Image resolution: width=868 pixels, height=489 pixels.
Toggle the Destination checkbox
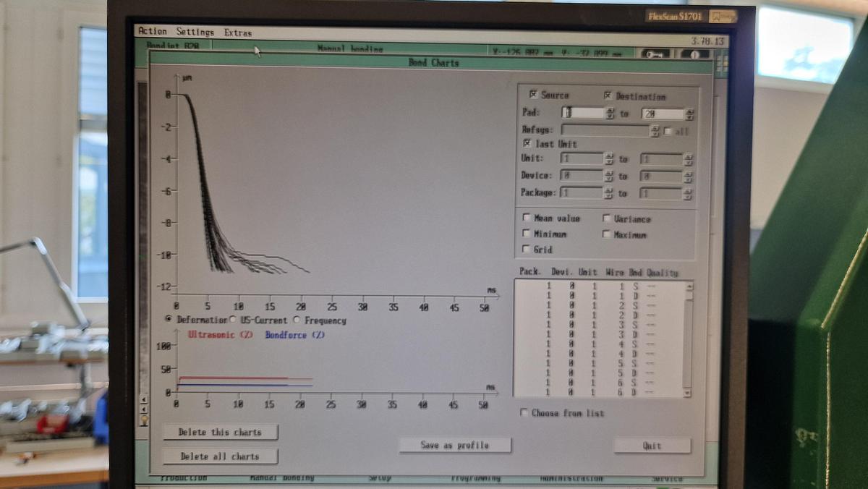coord(608,95)
